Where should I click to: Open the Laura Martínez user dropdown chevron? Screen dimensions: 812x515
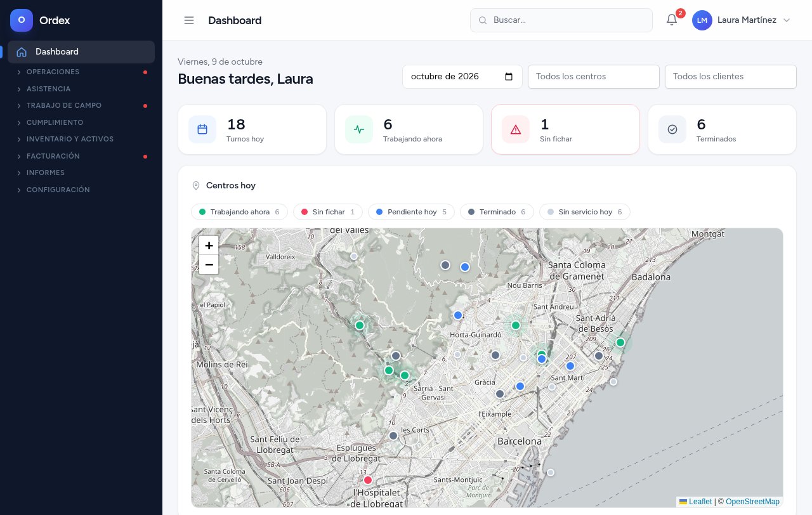pos(787,20)
